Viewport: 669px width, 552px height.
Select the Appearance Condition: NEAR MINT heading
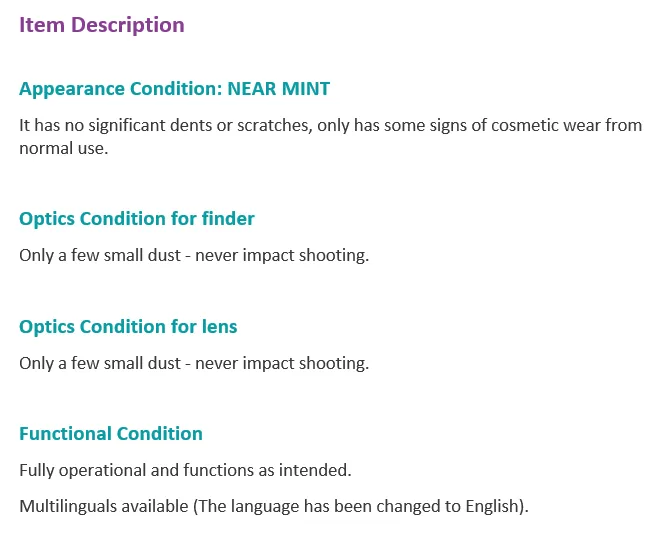[175, 89]
